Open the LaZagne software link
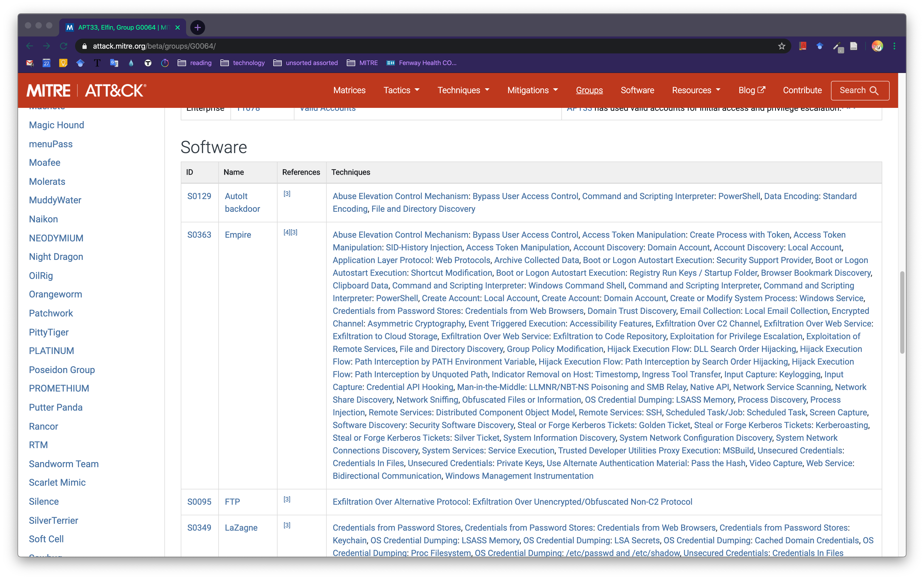Image resolution: width=924 pixels, height=579 pixels. [x=241, y=528]
